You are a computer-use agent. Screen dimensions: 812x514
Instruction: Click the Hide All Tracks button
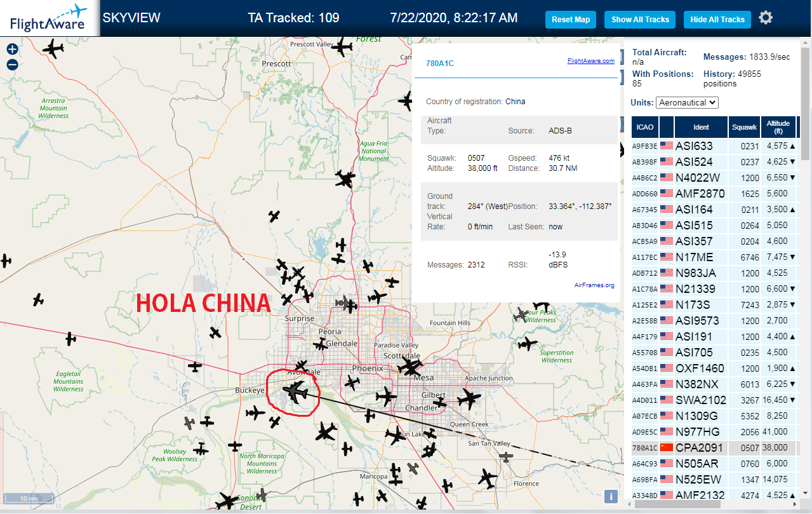[717, 20]
